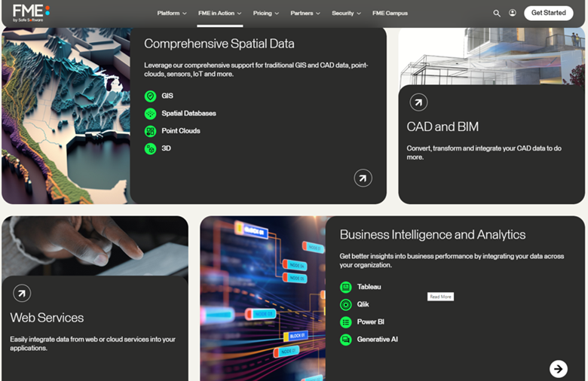
Task: Open the FME in Action nav item
Action: point(216,13)
